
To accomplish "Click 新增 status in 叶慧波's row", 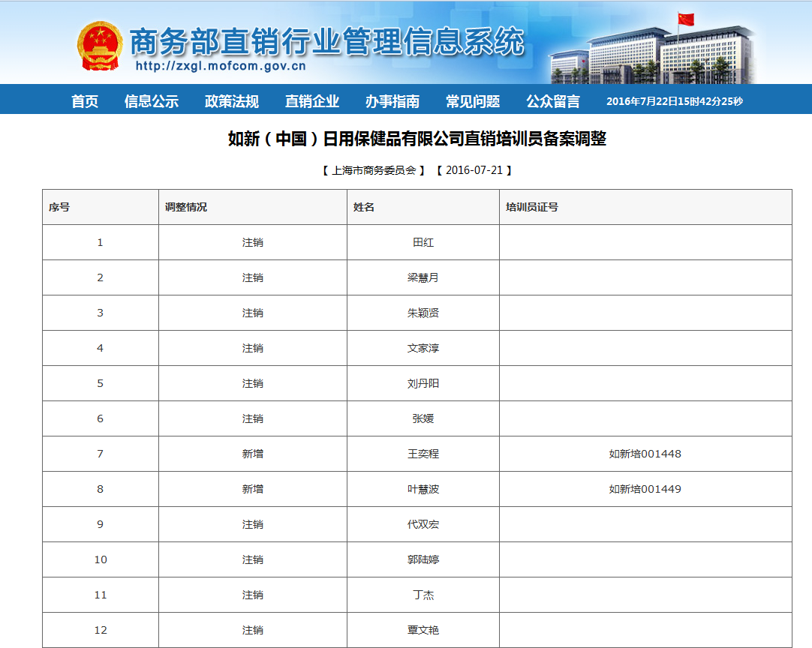I will click(x=253, y=488).
